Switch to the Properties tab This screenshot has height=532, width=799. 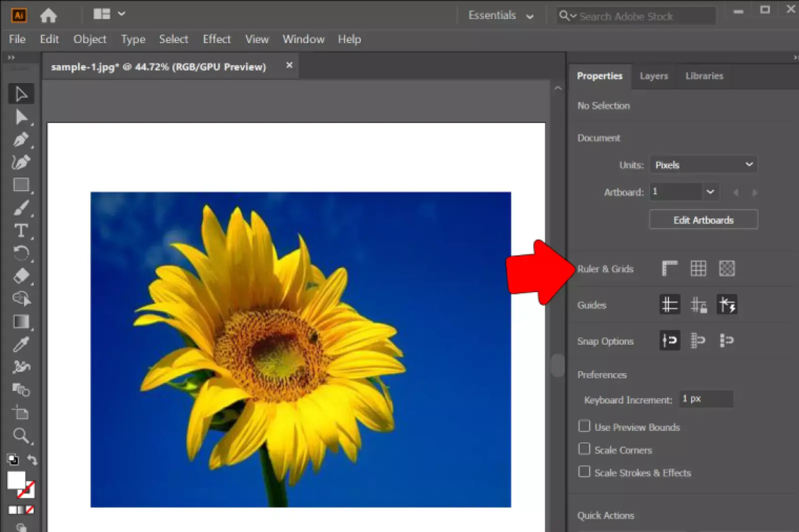coord(600,76)
